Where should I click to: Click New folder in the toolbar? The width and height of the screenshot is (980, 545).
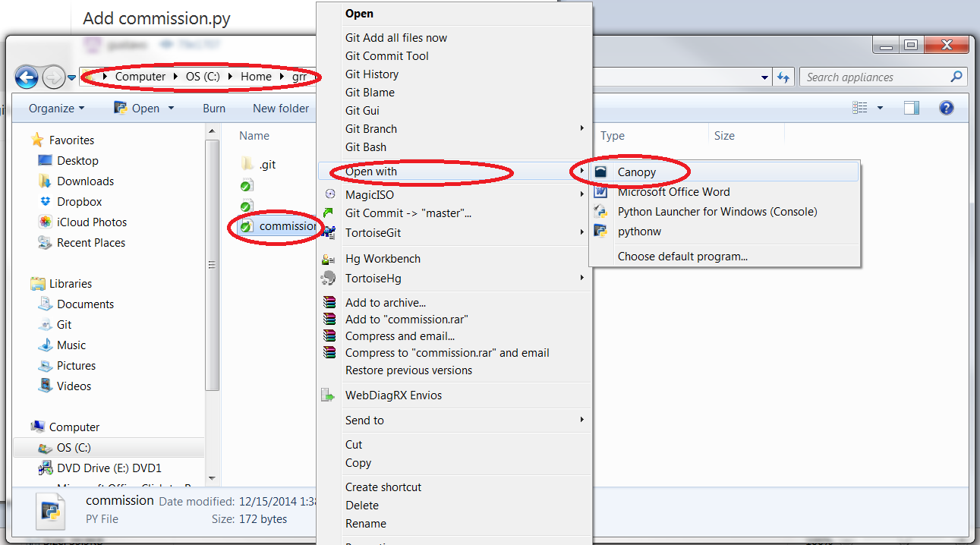(x=281, y=109)
